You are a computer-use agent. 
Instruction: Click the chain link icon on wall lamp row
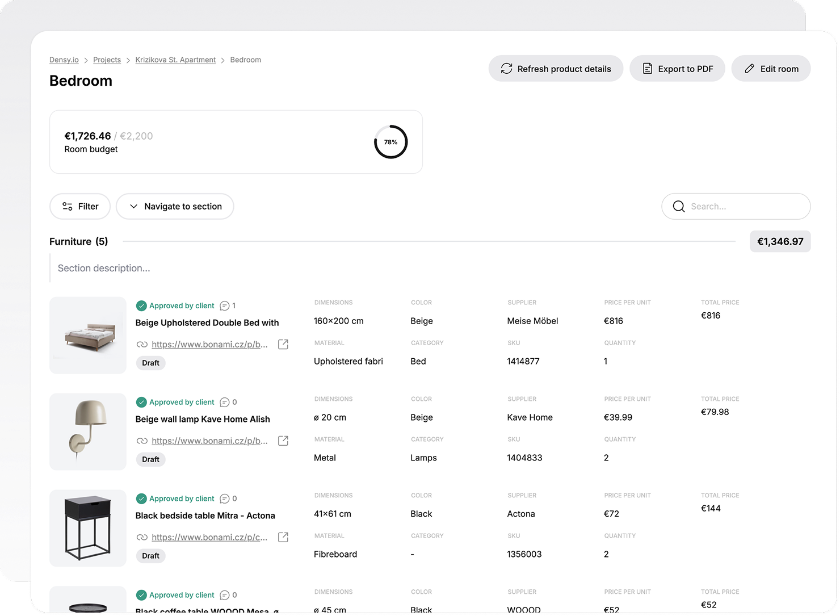(x=142, y=441)
